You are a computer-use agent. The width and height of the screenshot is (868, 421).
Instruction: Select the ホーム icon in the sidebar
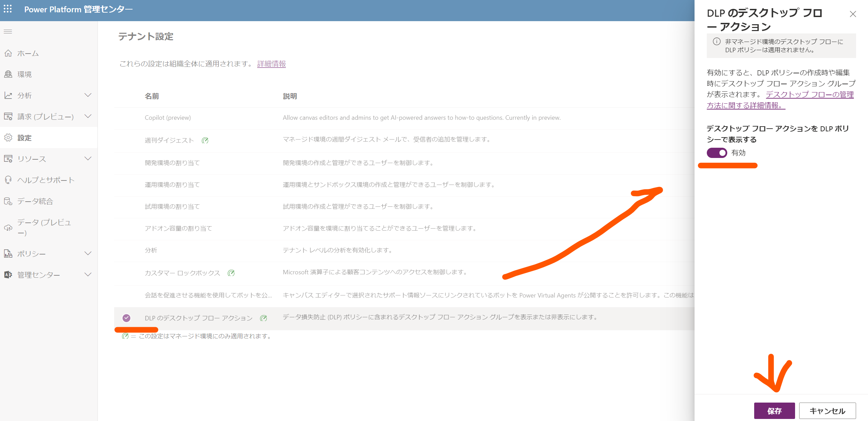point(8,53)
